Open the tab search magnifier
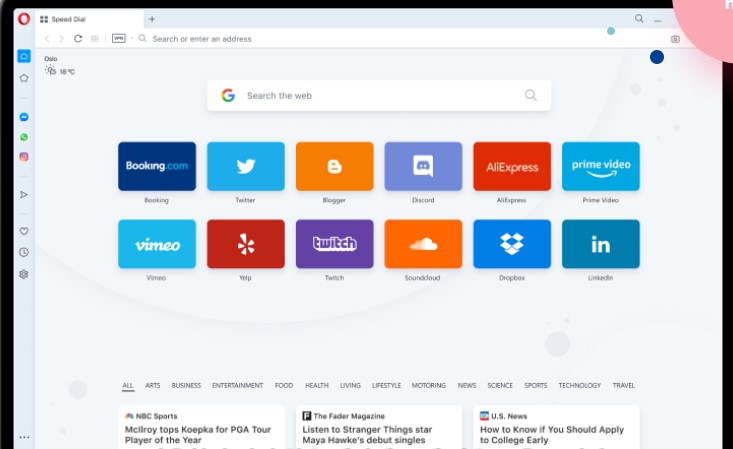This screenshot has height=449, width=733. tap(639, 19)
